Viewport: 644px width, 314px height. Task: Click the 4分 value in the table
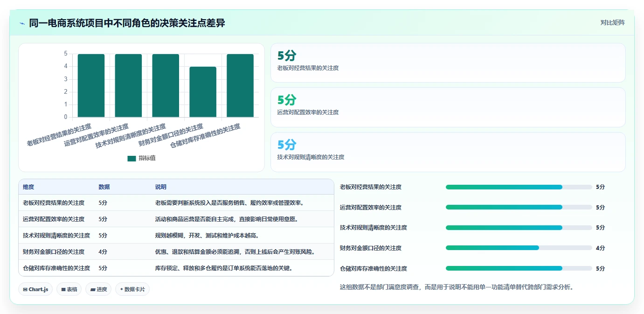pos(103,252)
